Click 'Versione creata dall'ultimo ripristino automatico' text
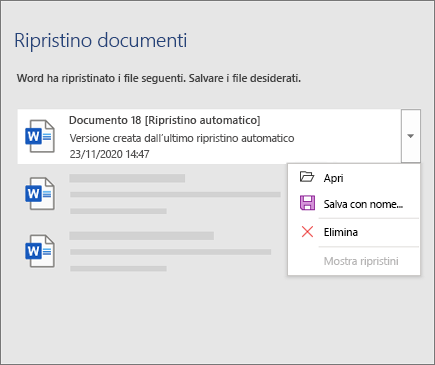The image size is (435, 365). tap(182, 138)
